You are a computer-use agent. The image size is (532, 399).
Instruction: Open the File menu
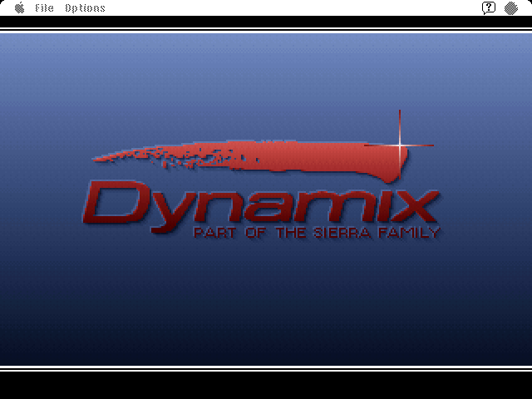[44, 8]
